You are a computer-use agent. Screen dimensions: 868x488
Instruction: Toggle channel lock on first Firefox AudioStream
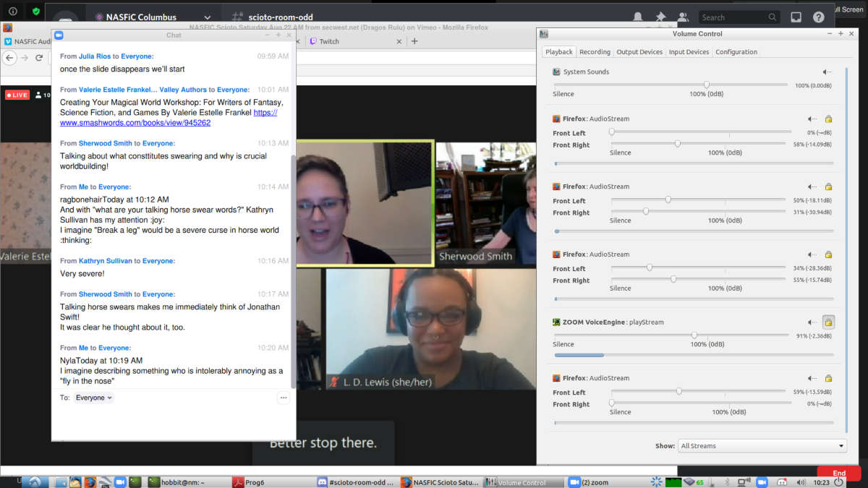click(x=828, y=119)
